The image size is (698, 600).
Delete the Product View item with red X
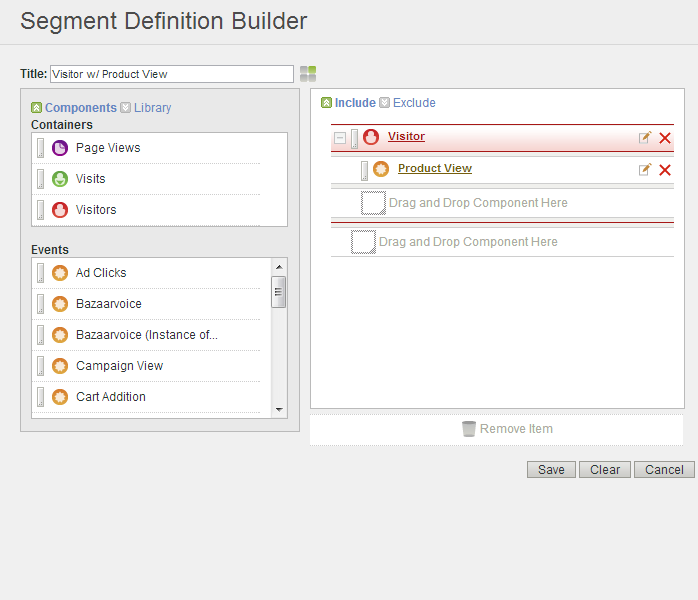click(665, 170)
